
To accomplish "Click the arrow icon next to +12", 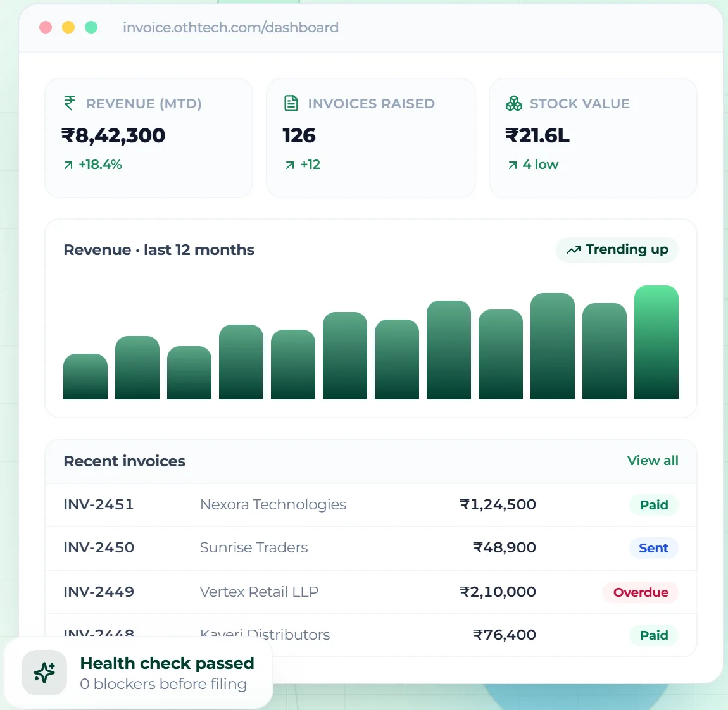I will point(290,165).
